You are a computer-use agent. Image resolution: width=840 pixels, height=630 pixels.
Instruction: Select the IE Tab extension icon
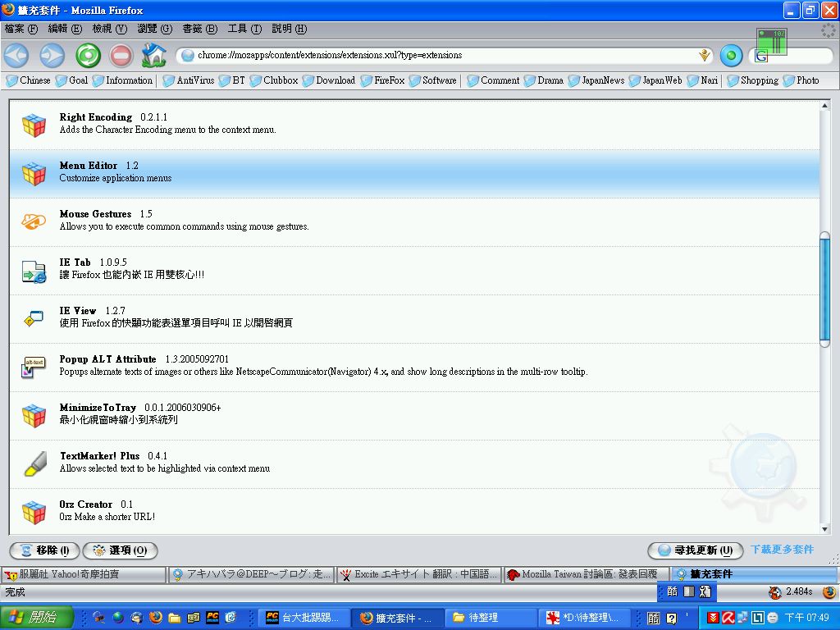(x=34, y=270)
